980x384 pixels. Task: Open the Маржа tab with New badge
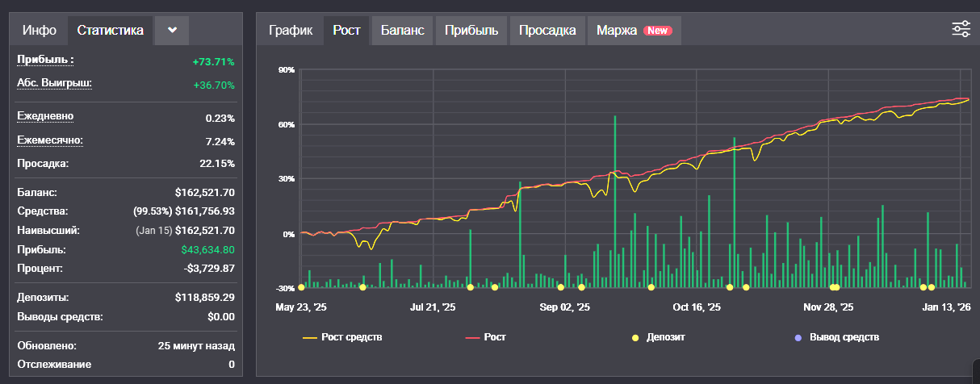(x=634, y=31)
